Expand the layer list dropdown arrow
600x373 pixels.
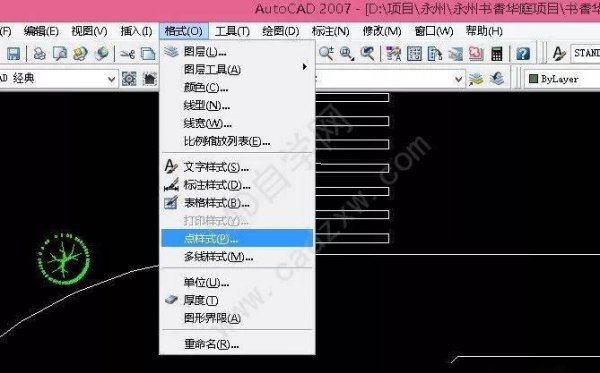(x=458, y=79)
